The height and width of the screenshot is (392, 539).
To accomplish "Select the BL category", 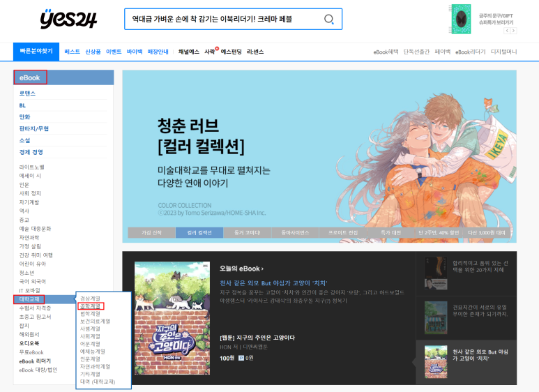I will click(x=22, y=105).
